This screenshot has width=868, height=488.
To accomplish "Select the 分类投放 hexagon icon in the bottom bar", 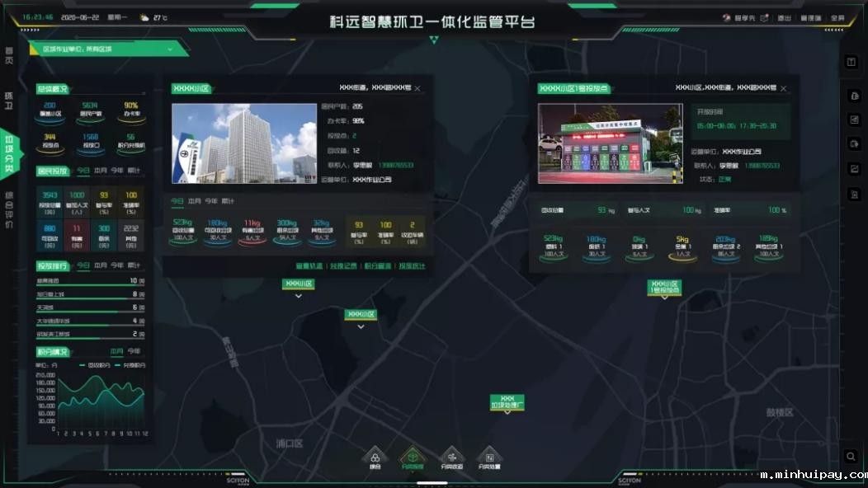I will pyautogui.click(x=413, y=457).
